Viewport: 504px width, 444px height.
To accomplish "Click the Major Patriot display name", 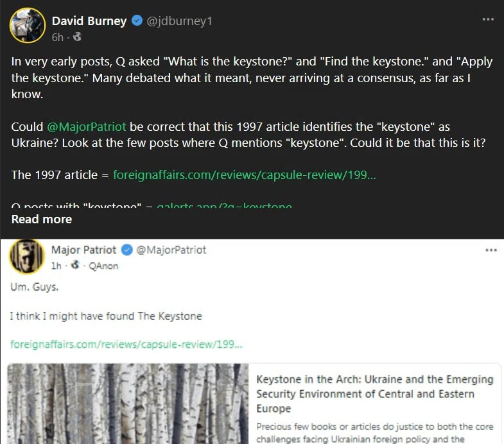I will click(x=83, y=250).
